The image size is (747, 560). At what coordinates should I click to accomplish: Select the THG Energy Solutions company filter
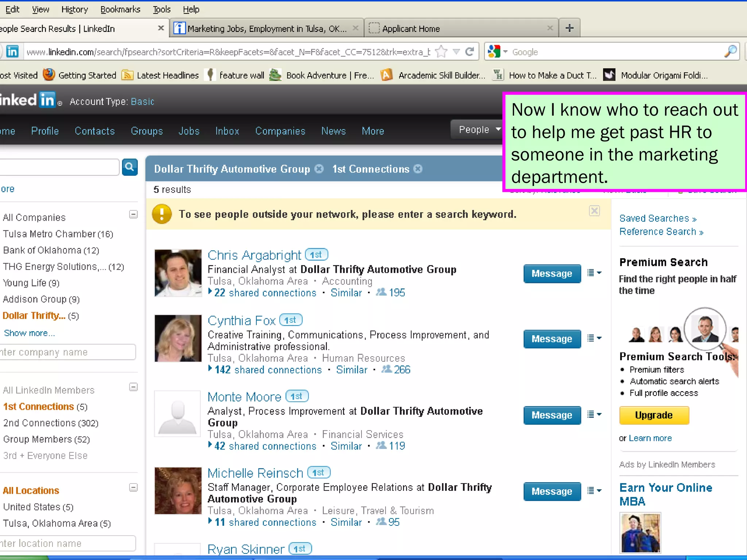pyautogui.click(x=64, y=267)
